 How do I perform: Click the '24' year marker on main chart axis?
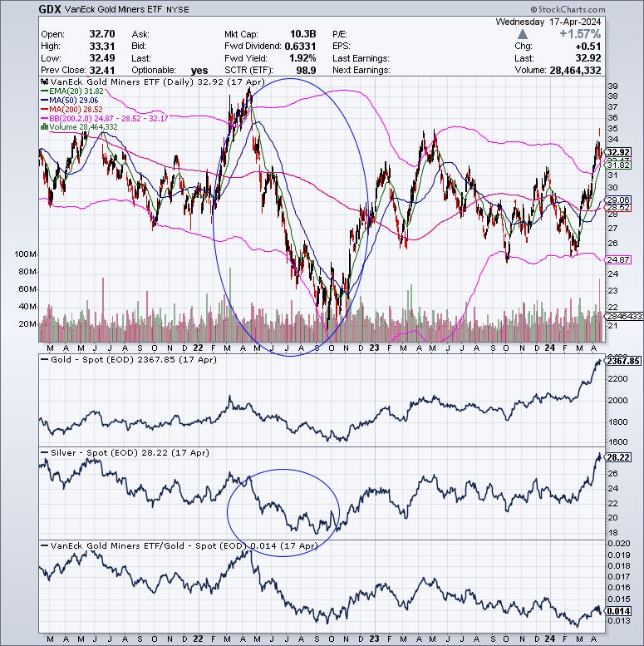click(x=550, y=348)
